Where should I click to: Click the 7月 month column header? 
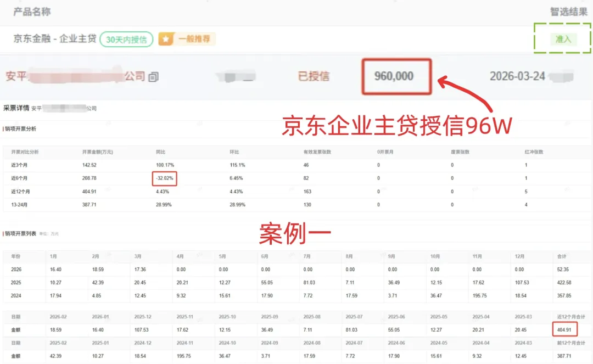(307, 256)
